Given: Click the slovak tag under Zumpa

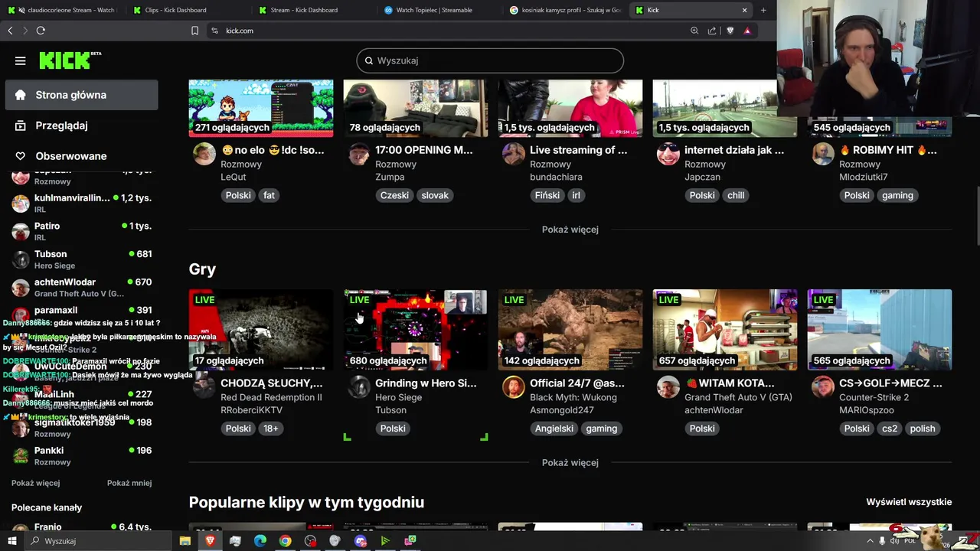Looking at the screenshot, I should pos(435,195).
